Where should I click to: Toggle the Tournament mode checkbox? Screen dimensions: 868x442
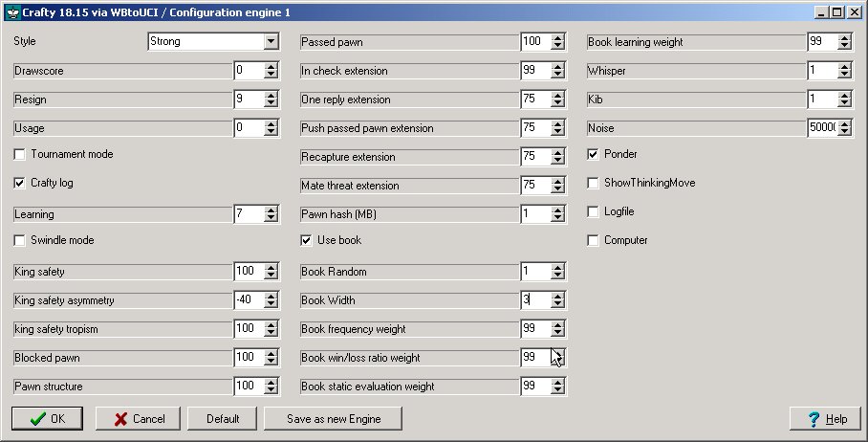tap(19, 154)
